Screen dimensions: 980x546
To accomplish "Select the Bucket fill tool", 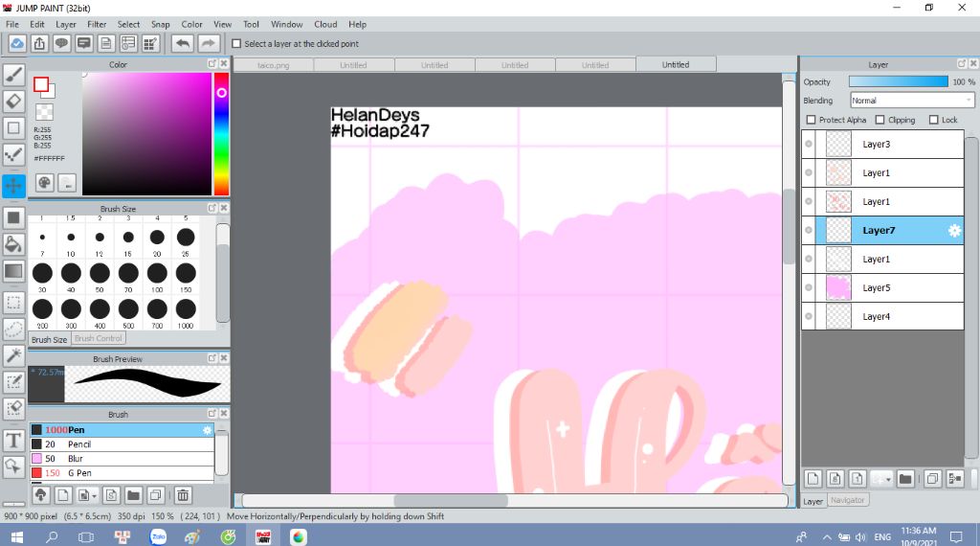I will coord(13,244).
